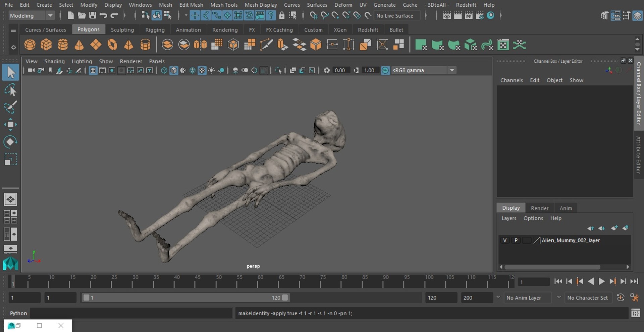644x332 pixels.
Task: Select the Lasso tool in toolbox
Action: pyautogui.click(x=10, y=90)
